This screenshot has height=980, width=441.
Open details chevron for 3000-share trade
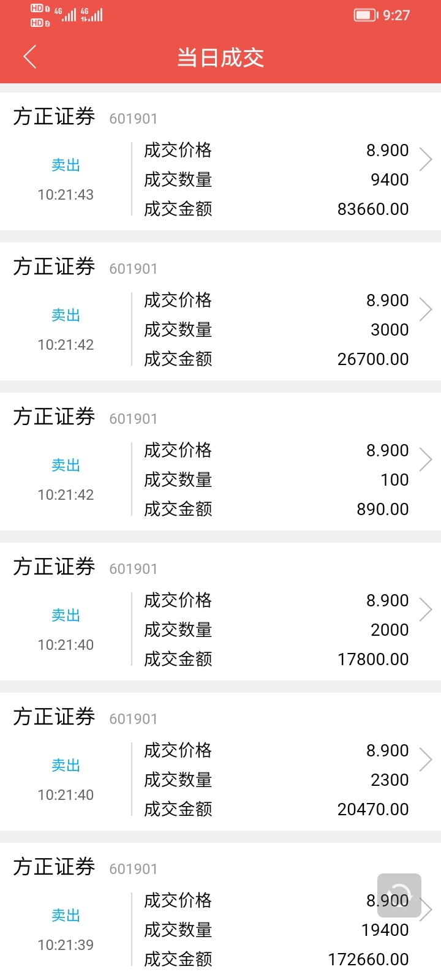(426, 309)
